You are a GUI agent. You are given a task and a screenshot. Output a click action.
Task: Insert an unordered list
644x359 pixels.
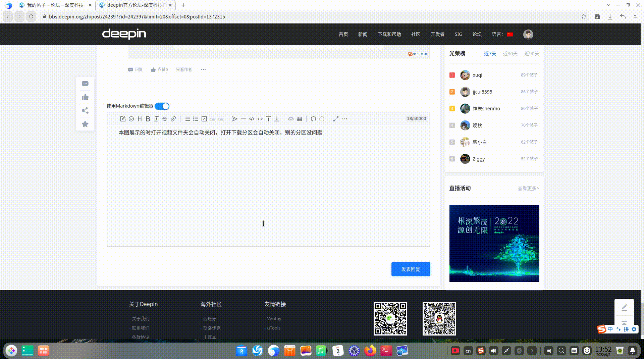(x=187, y=119)
